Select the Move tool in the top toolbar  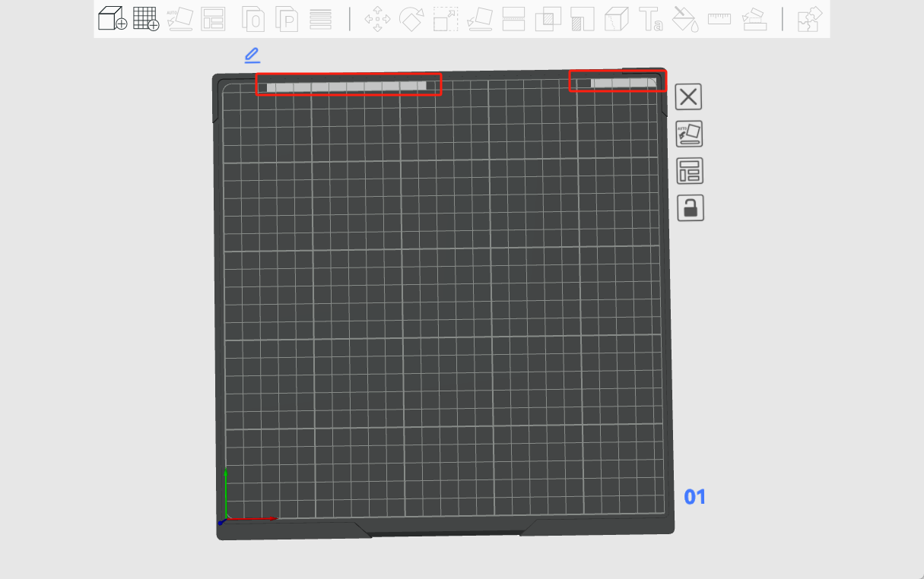(x=377, y=19)
